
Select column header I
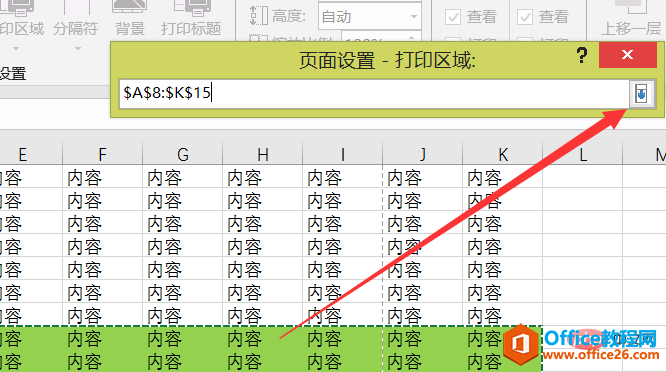click(342, 155)
